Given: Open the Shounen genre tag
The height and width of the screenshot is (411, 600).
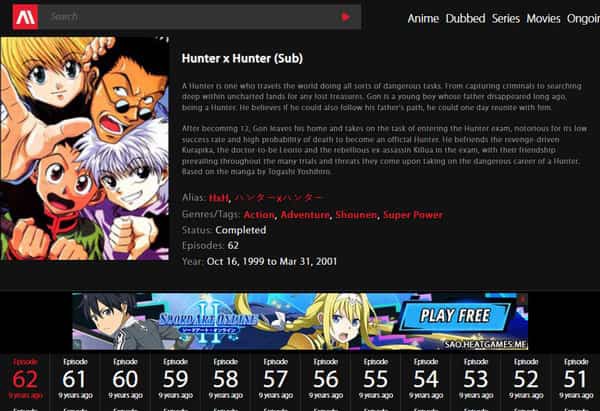Looking at the screenshot, I should (356, 215).
